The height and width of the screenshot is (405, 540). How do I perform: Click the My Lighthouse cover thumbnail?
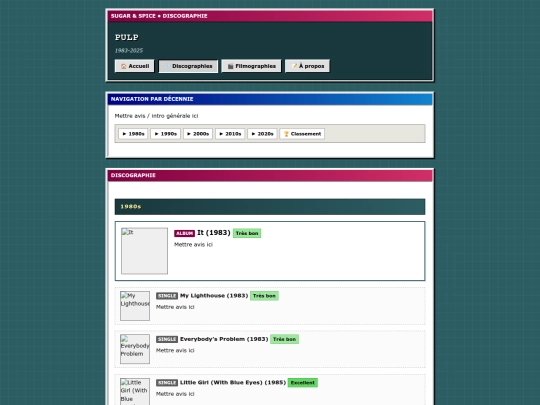[135, 306]
